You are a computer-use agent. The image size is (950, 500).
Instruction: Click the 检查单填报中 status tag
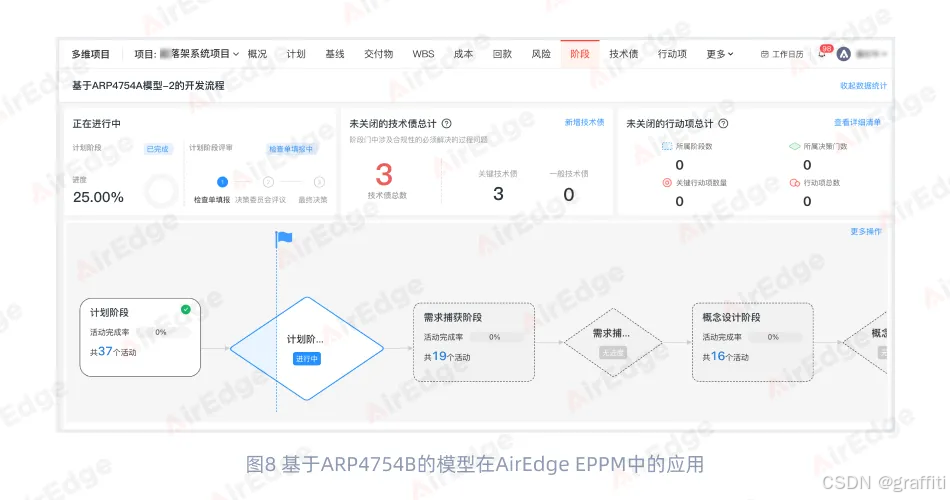pyautogui.click(x=291, y=149)
